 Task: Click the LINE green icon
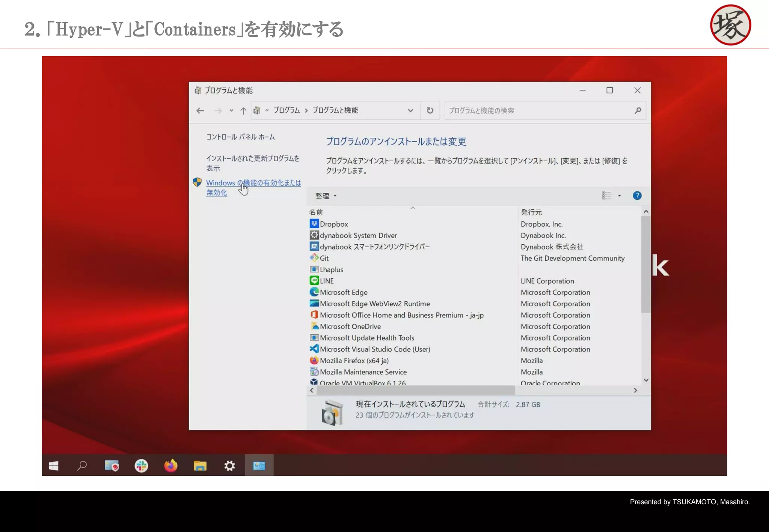point(314,280)
